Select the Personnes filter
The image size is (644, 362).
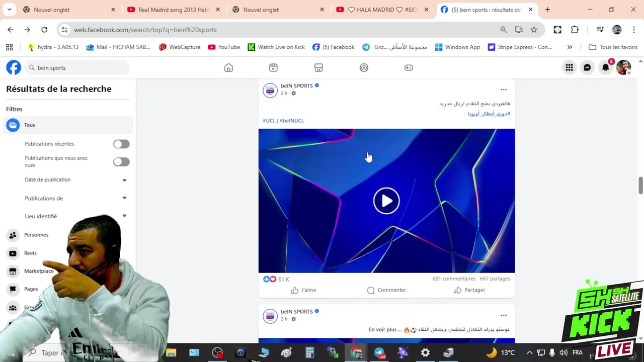36,235
